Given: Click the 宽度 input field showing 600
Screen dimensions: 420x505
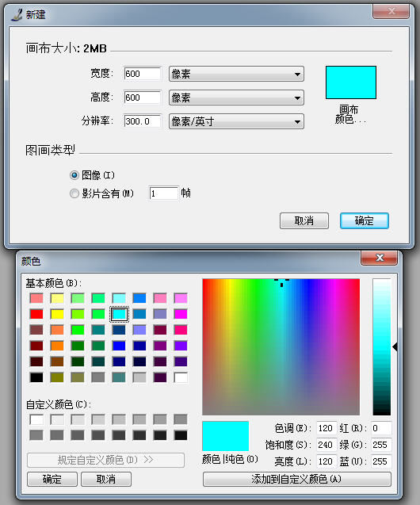Looking at the screenshot, I should click(x=143, y=74).
